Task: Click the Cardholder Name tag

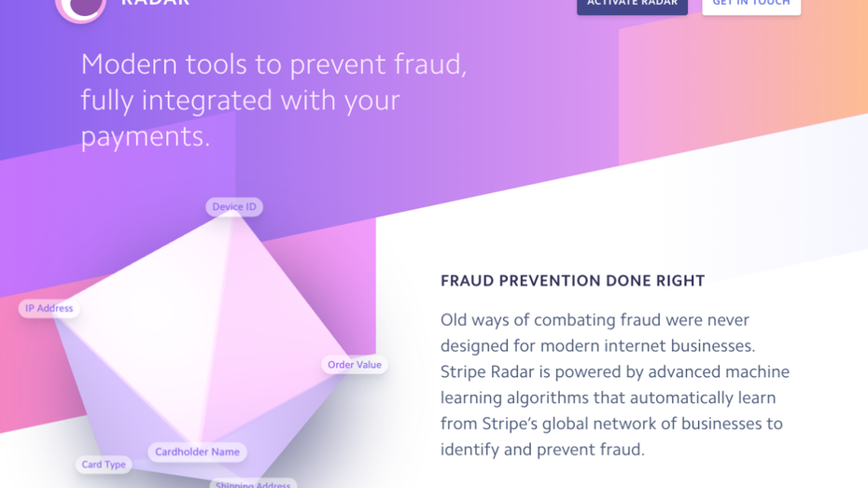Action: click(197, 453)
